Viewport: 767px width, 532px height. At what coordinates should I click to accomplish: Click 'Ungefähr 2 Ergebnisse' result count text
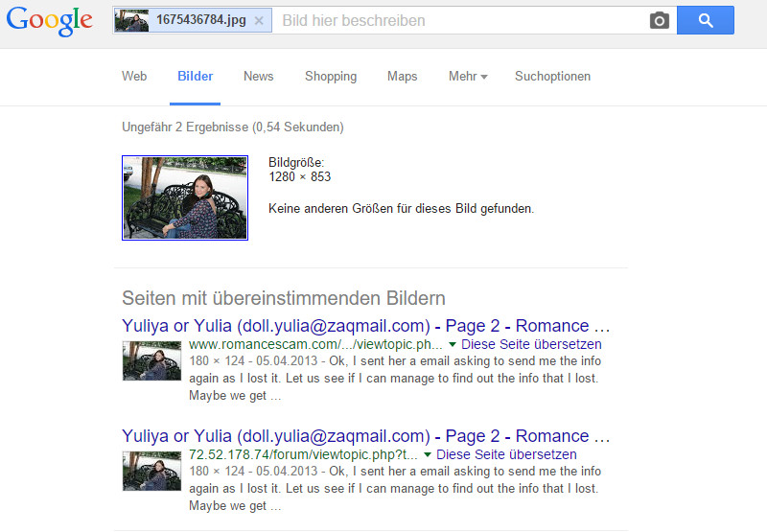[x=233, y=127]
